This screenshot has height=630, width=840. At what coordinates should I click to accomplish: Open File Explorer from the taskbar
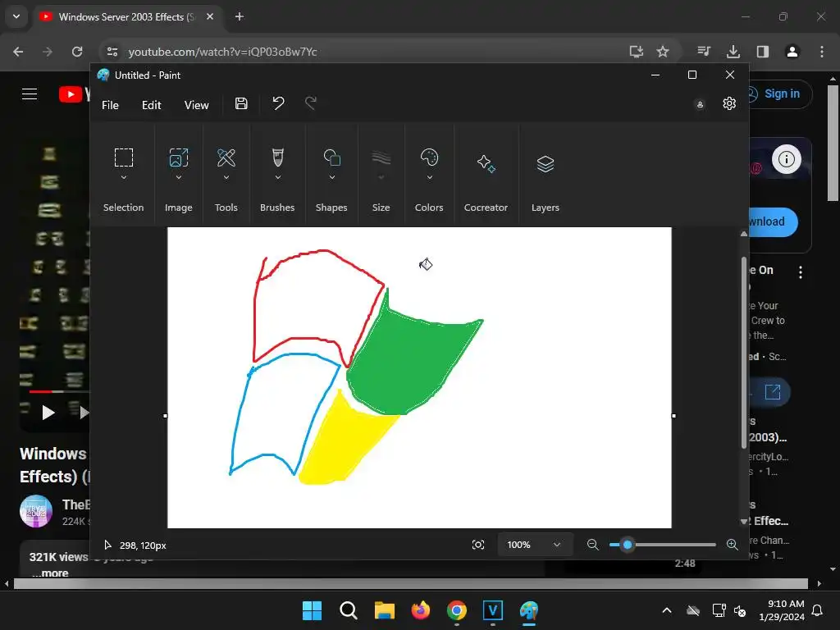[x=384, y=610]
